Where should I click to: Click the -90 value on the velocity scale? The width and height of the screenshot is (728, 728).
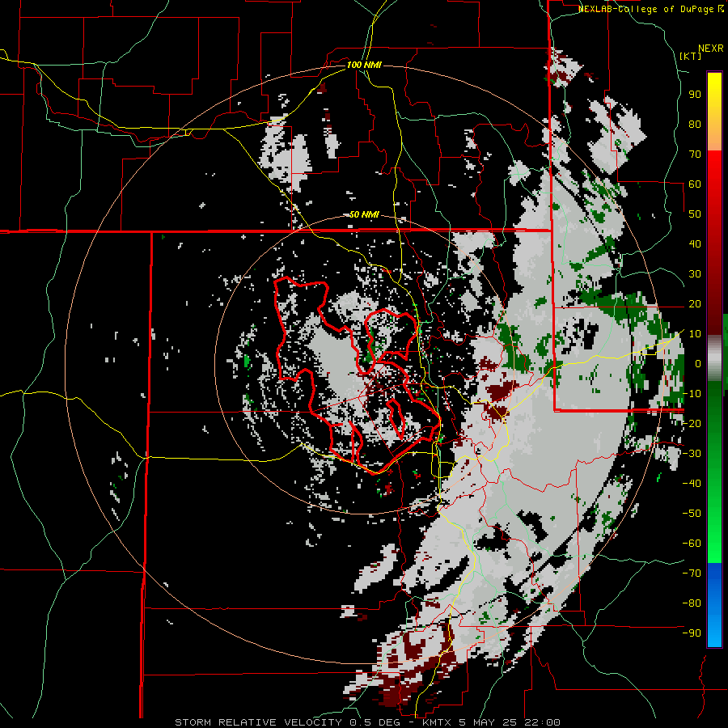692,633
